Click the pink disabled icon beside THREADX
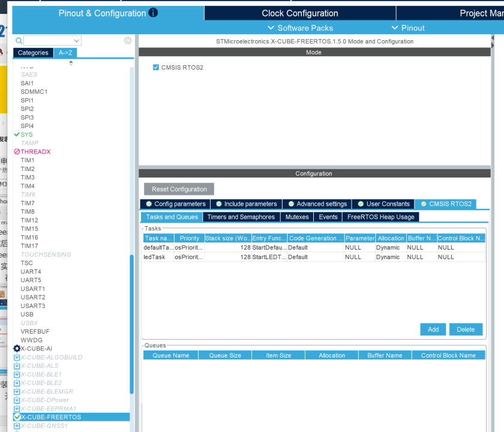The image size is (504, 432). 17,151
